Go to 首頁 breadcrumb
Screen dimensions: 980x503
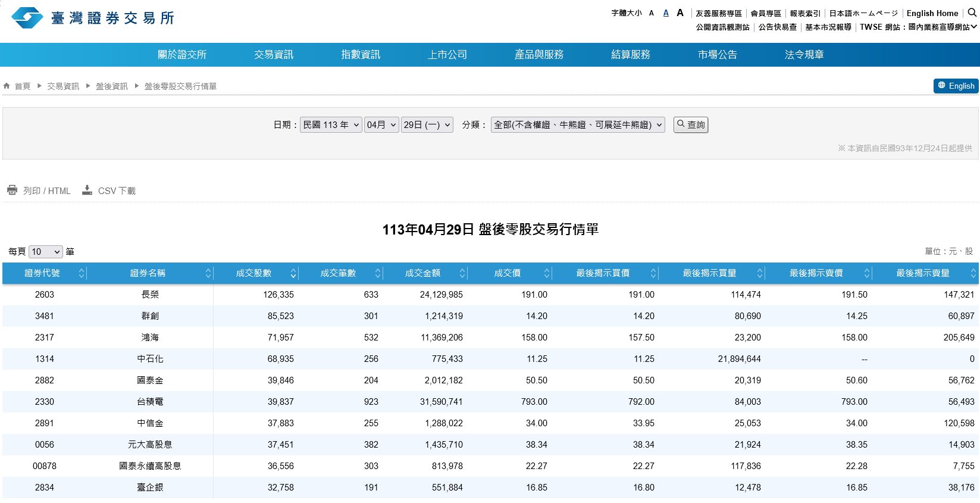pos(23,86)
